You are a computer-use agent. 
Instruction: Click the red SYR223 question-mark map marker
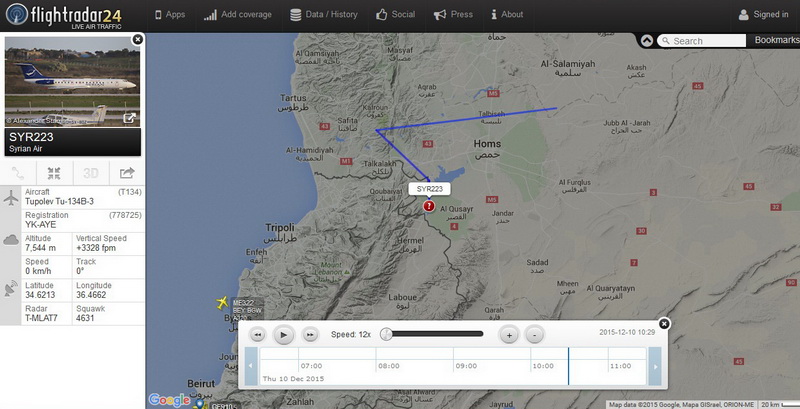[x=429, y=206]
